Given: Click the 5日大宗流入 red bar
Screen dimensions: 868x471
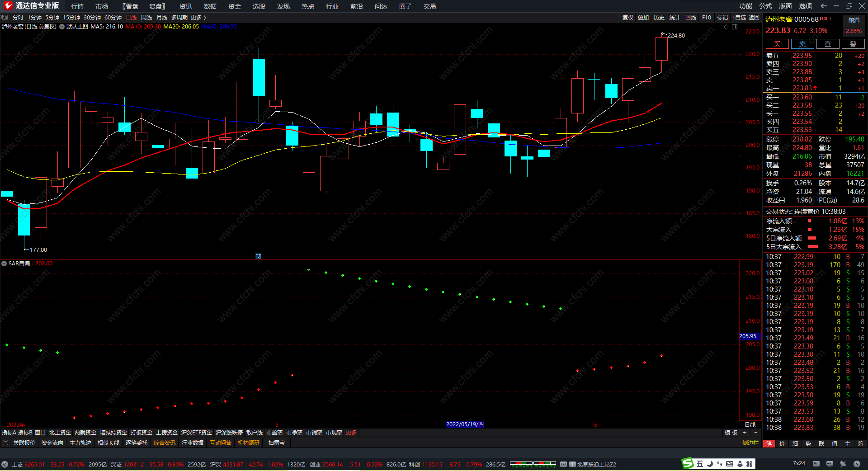Looking at the screenshot, I should pos(813,247).
